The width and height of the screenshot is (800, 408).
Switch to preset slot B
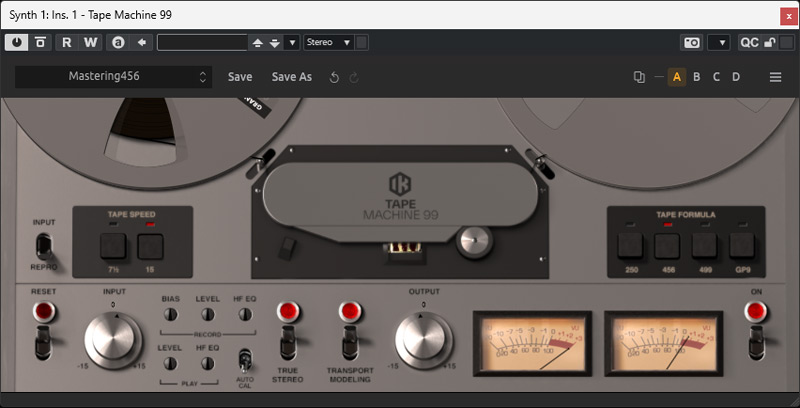697,77
